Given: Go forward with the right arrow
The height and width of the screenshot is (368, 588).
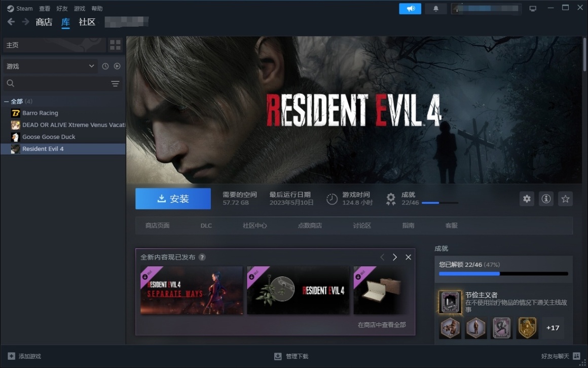Looking at the screenshot, I should coord(25,22).
